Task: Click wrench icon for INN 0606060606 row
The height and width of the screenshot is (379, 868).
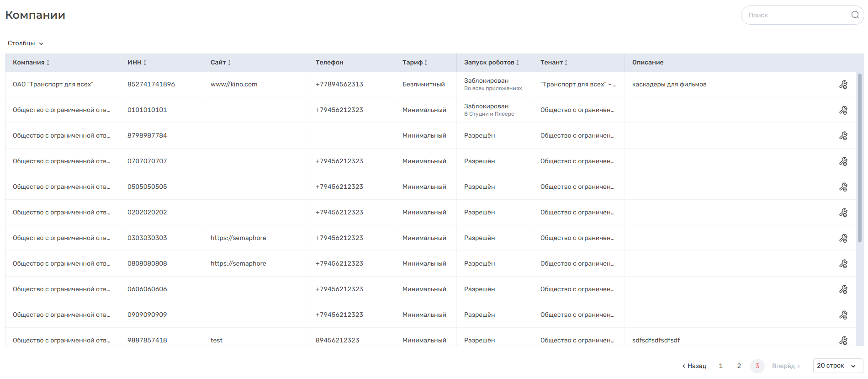Action: pos(843,289)
